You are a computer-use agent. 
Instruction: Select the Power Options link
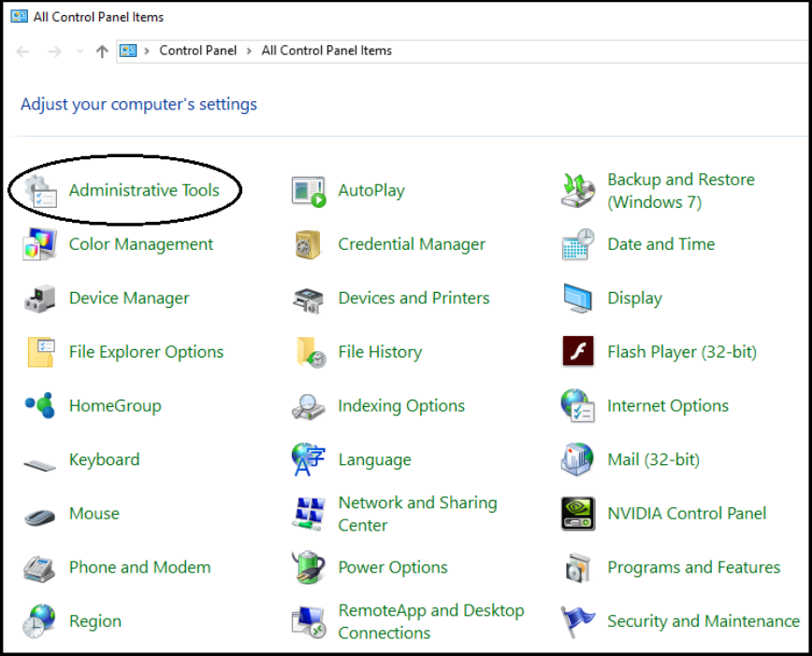[x=393, y=568]
